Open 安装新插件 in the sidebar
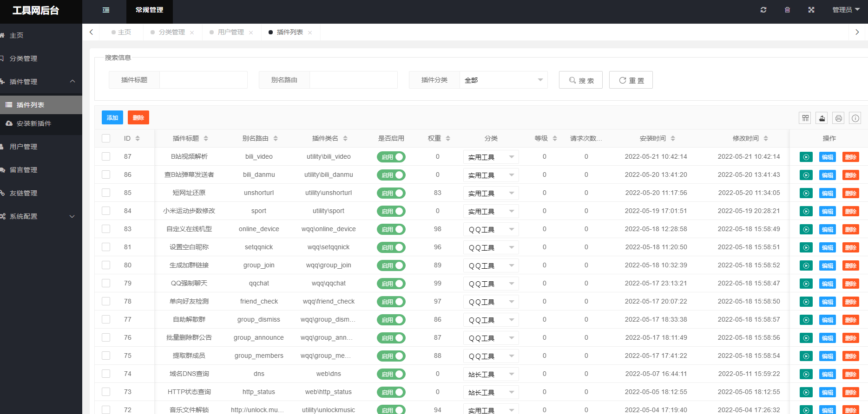 coord(34,123)
